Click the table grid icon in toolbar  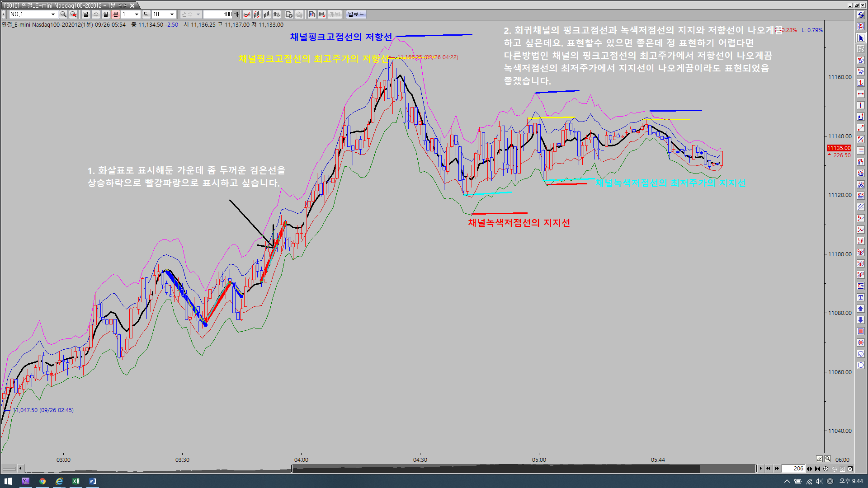click(322, 14)
